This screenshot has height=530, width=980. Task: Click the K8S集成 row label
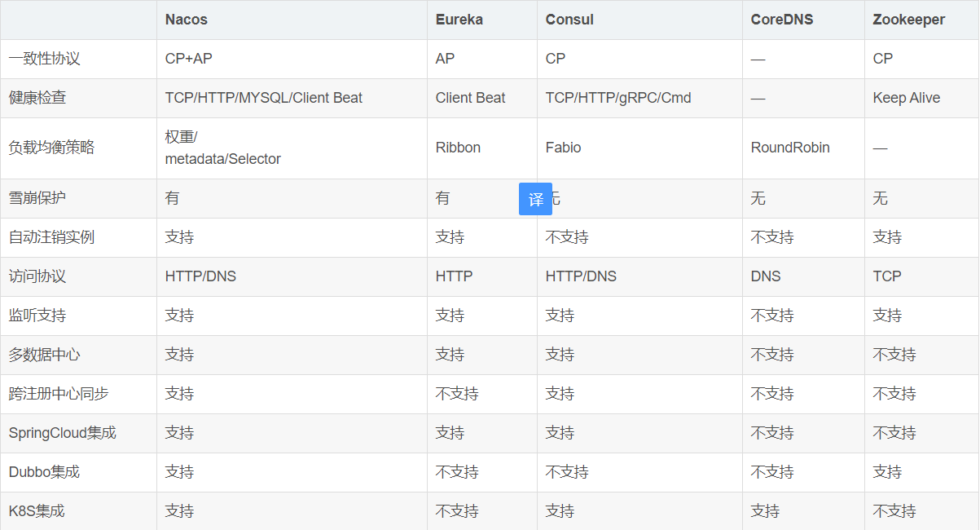pos(37,511)
